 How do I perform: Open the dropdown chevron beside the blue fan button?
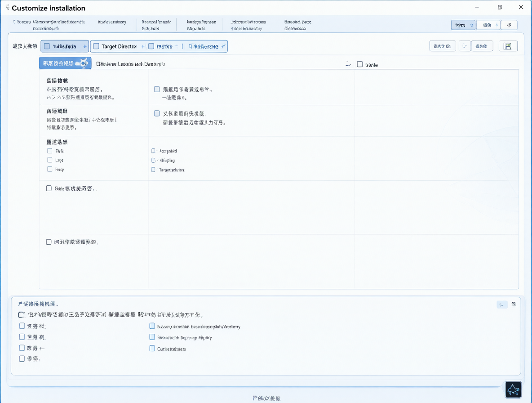coord(348,64)
